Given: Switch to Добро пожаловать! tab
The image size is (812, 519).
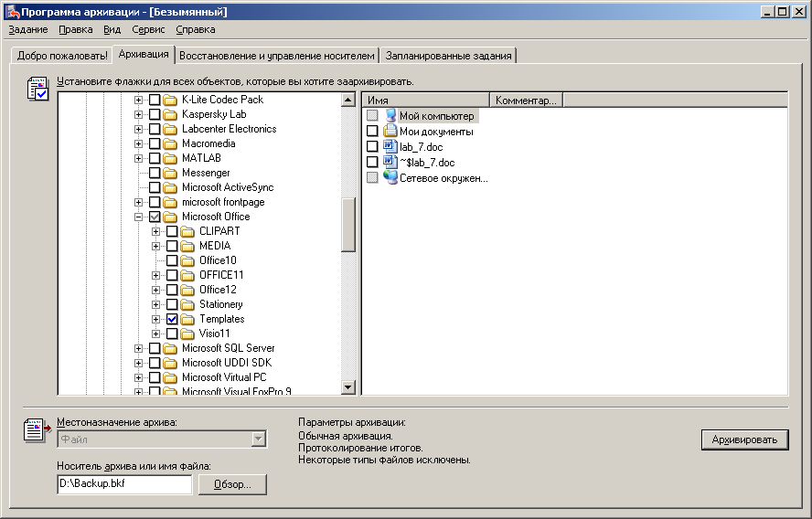Looking at the screenshot, I should (x=62, y=56).
